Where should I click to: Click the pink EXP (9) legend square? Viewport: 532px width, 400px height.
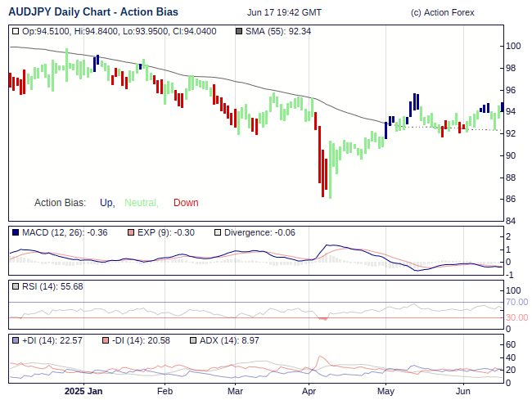tap(131, 232)
